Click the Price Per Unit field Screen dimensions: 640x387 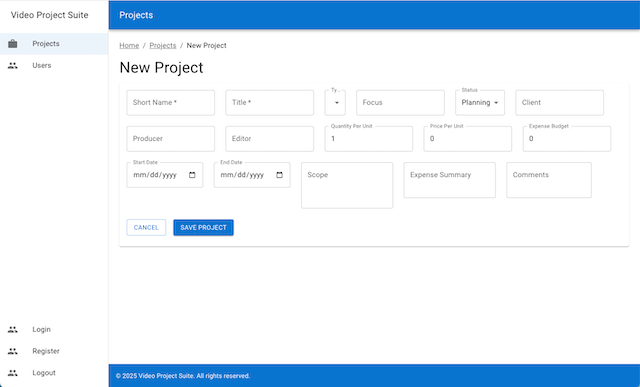(x=468, y=139)
